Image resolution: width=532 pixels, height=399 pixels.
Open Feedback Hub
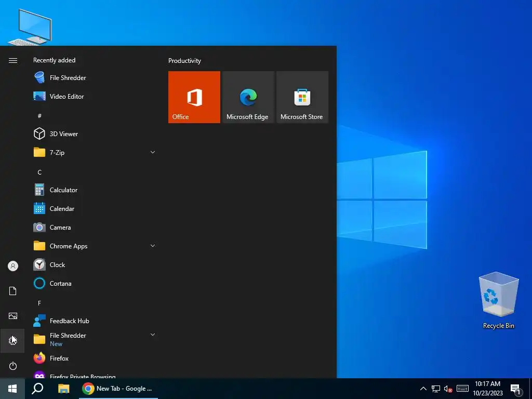[x=95, y=321]
